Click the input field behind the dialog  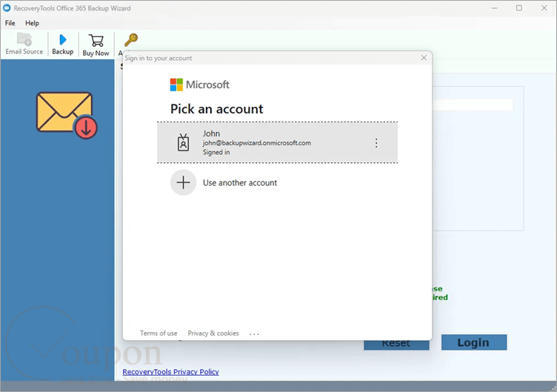473,104
